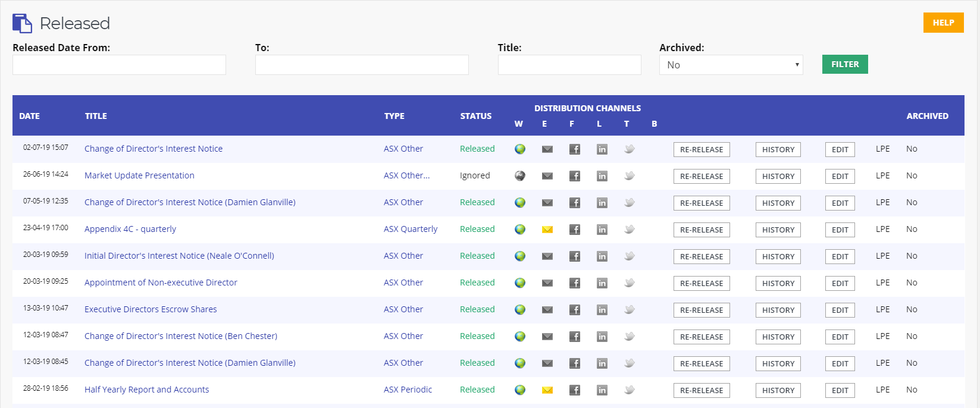The width and height of the screenshot is (980, 408).
Task: Click the Twitter icon in the Initial Director's Interest Notice row
Action: pyautogui.click(x=630, y=256)
